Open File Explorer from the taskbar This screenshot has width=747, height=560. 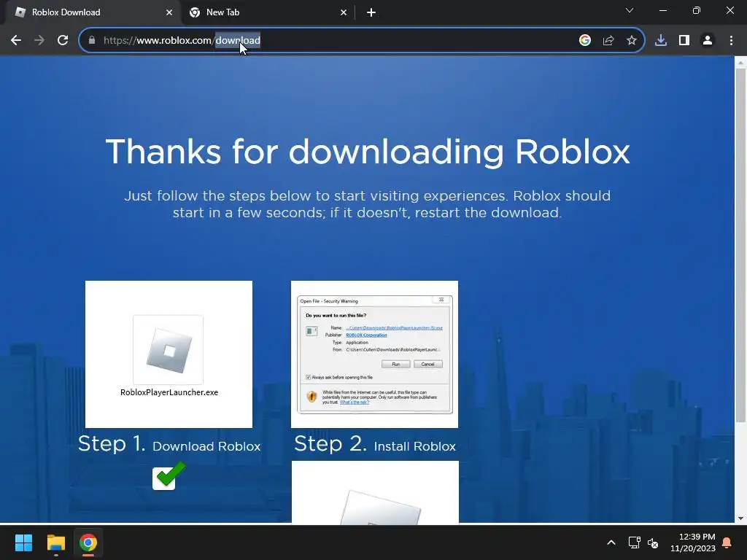(55, 542)
